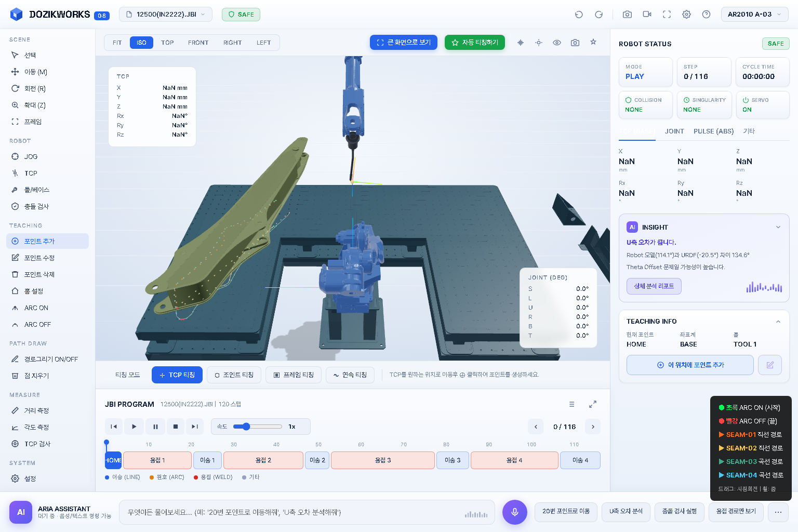Click 자동 티칭하기 button

475,43
